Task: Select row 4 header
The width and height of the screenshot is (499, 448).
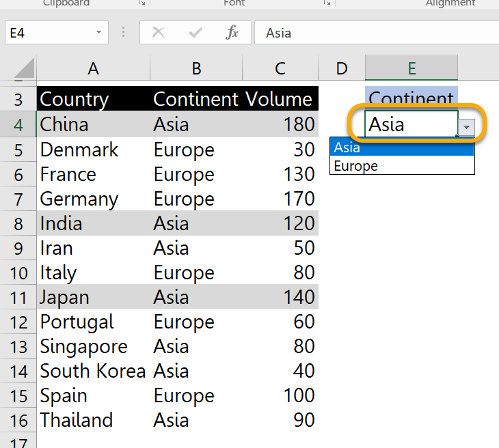Action: (x=18, y=124)
